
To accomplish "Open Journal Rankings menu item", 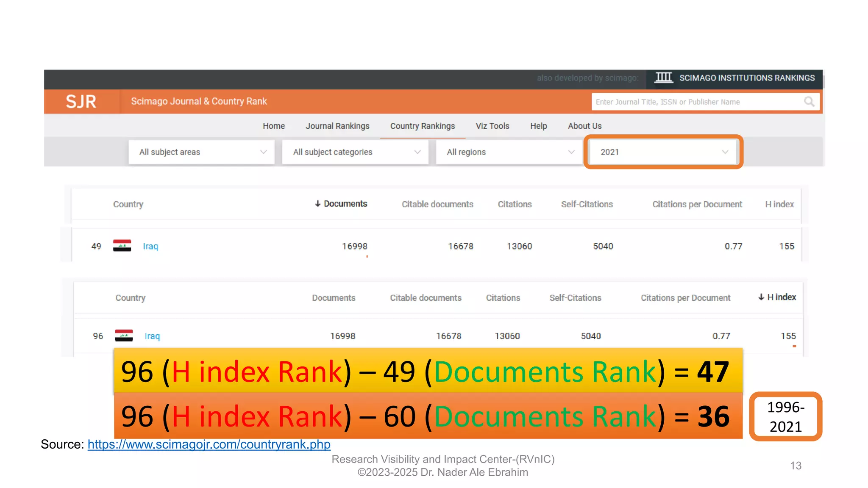I will point(337,126).
